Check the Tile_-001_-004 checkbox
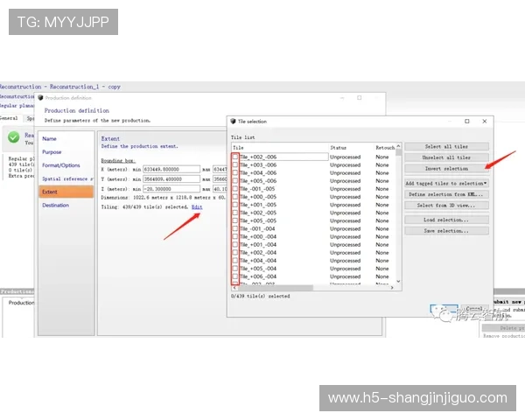525x420 pixels. pyautogui.click(x=235, y=228)
